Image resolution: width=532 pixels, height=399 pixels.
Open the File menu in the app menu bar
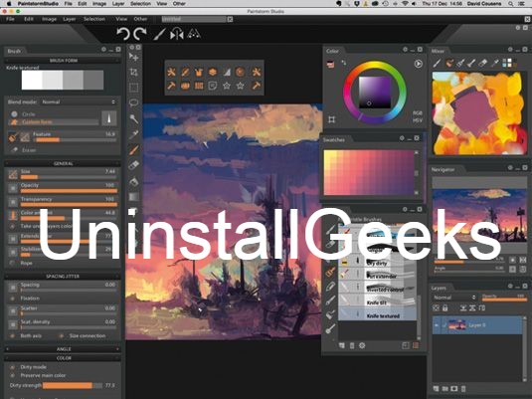pos(10,19)
